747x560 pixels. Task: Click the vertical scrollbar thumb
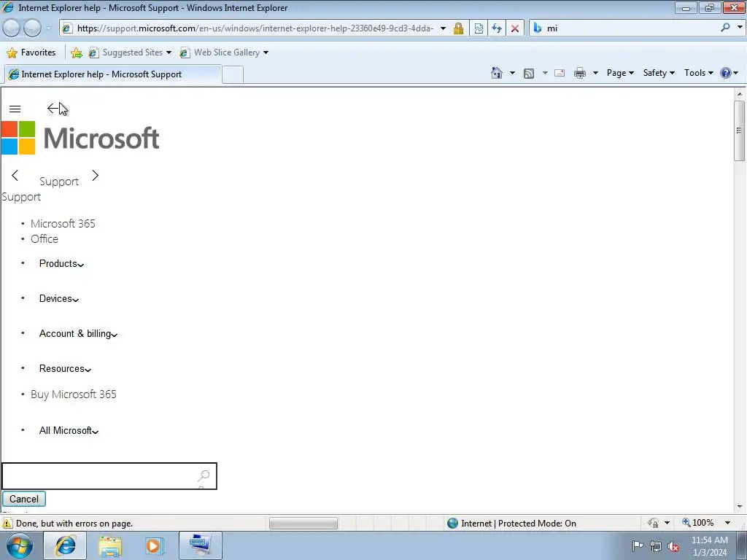tap(740, 131)
